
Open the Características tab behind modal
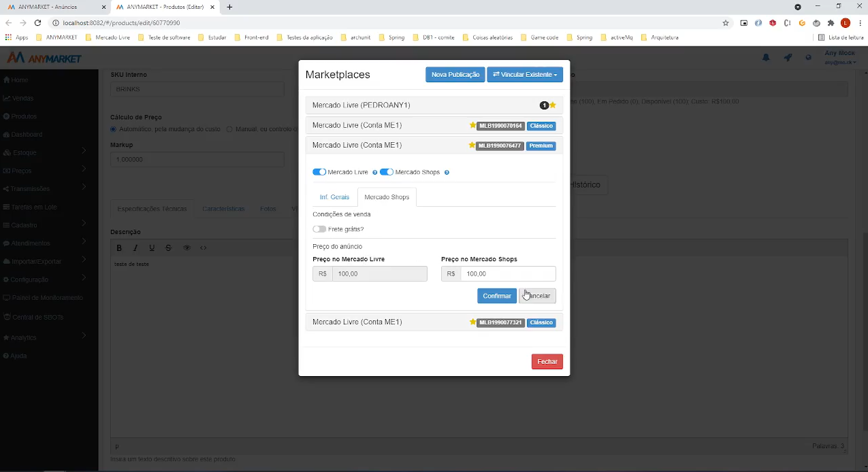click(x=223, y=209)
